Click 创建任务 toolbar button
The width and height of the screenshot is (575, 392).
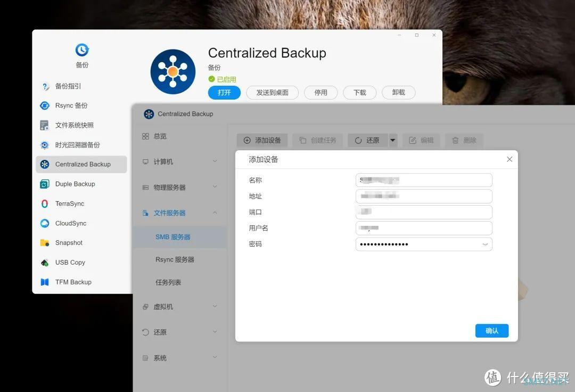[317, 141]
